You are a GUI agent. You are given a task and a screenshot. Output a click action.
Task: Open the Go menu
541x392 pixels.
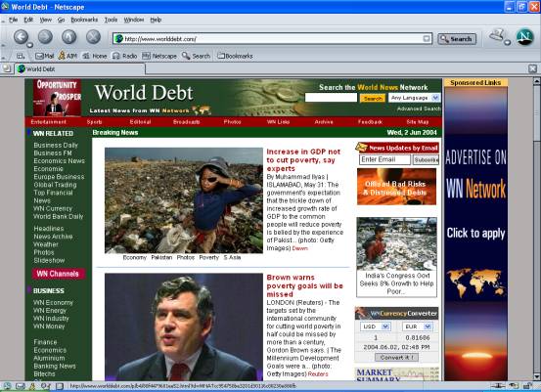point(61,20)
